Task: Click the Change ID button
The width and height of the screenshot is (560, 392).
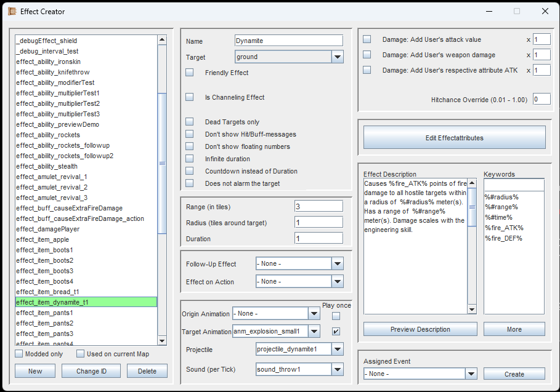Action: coord(91,371)
